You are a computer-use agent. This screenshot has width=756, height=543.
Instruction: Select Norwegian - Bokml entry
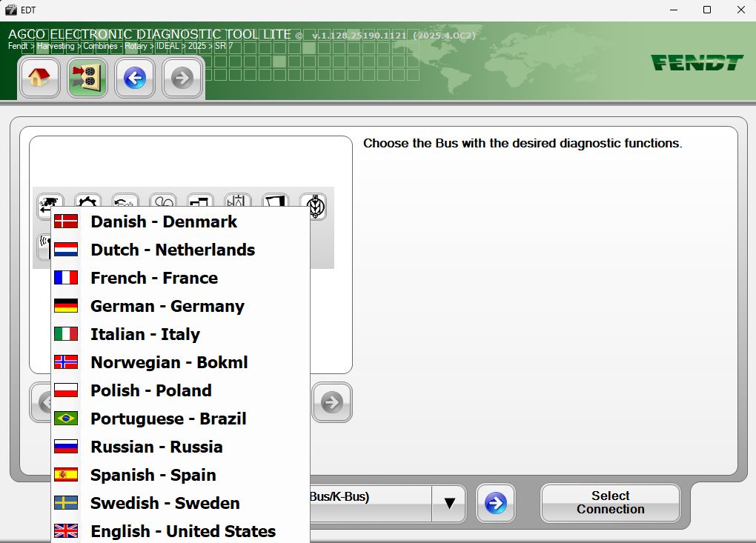pyautogui.click(x=169, y=362)
